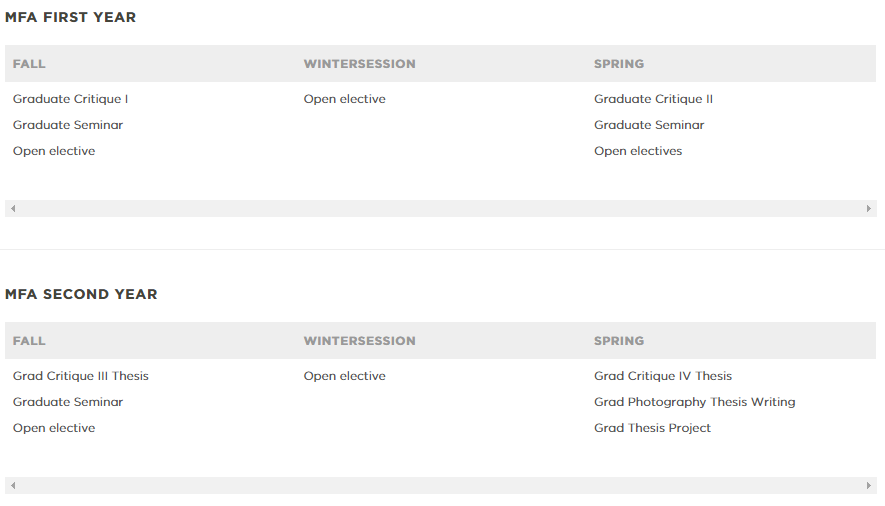Open the Graduate Critique I course
The image size is (885, 506).
click(x=71, y=99)
